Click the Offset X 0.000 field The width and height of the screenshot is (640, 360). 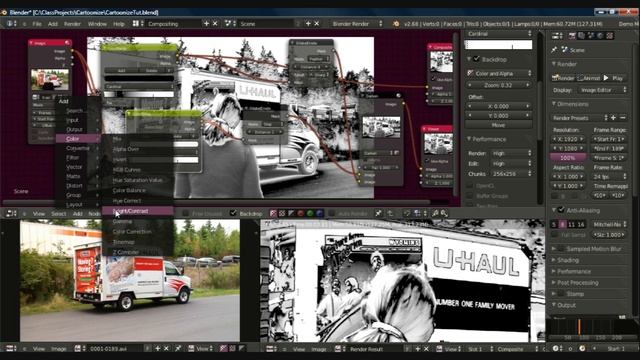pyautogui.click(x=499, y=106)
